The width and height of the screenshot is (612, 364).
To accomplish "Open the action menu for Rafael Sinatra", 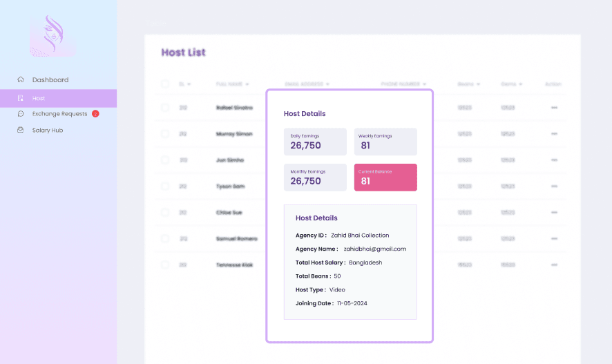I will pyautogui.click(x=554, y=108).
